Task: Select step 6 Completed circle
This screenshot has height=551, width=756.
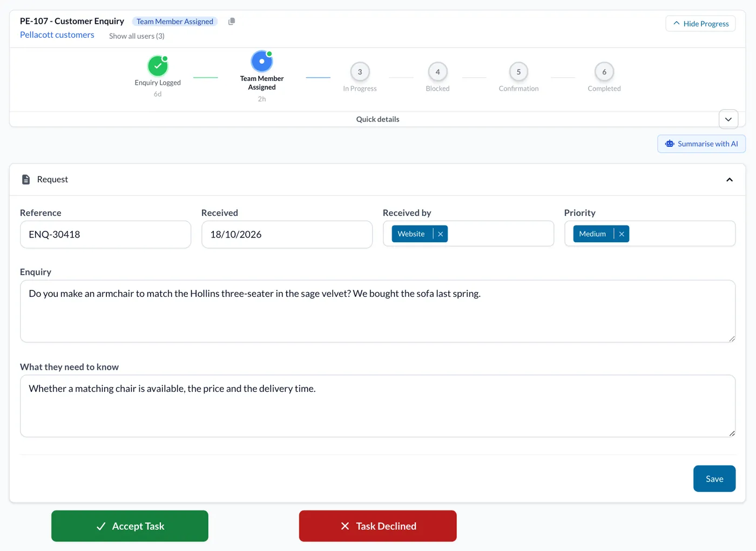Action: pyautogui.click(x=604, y=72)
